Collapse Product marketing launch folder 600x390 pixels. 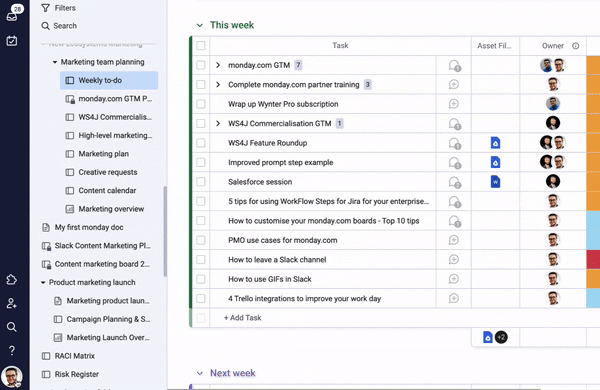pyautogui.click(x=43, y=282)
